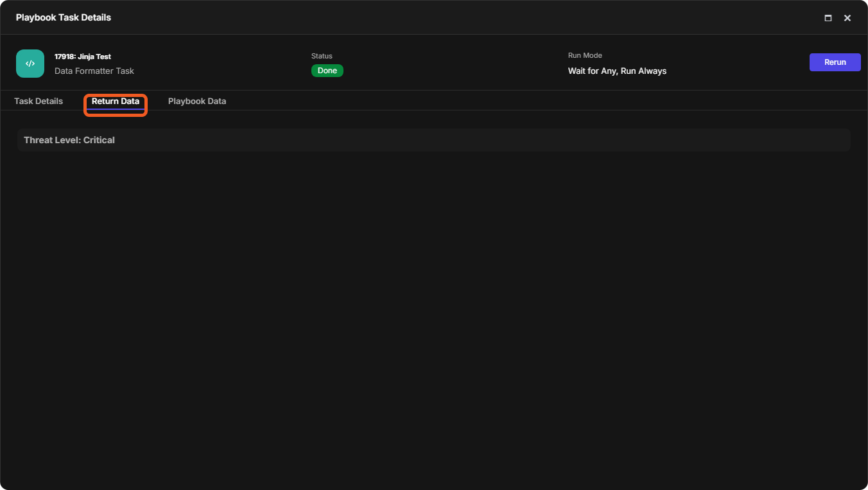Click the Run Mode field label
Screen dimensions: 868x490
tap(585, 55)
